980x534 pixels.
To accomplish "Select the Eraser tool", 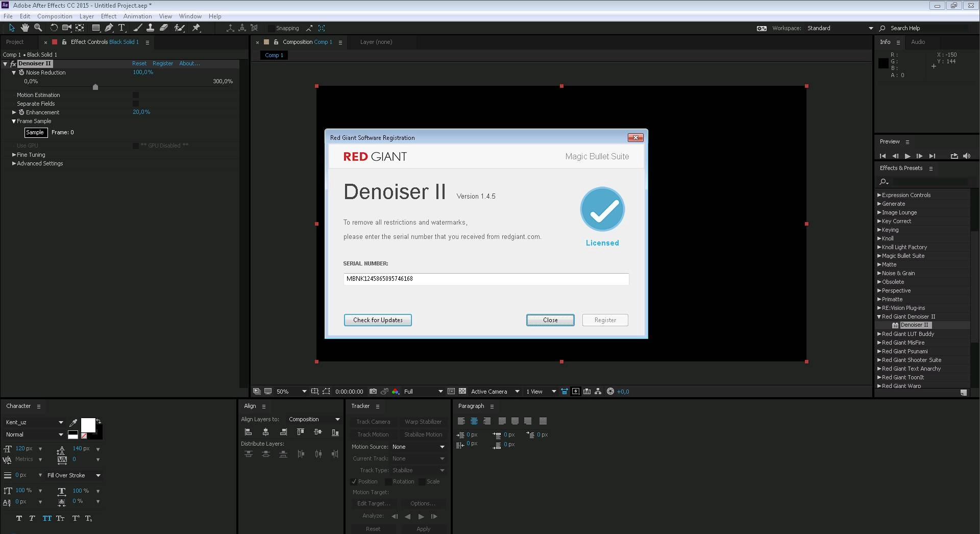I will (164, 28).
